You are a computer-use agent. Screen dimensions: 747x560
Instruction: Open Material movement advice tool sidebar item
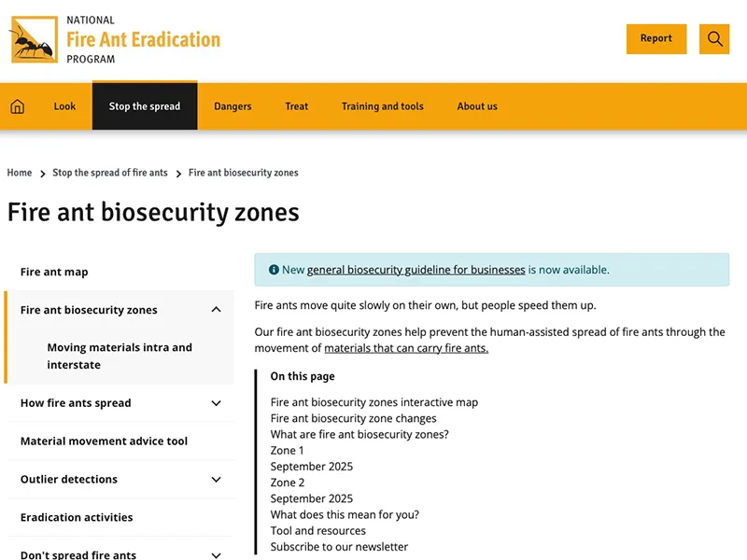click(x=104, y=441)
